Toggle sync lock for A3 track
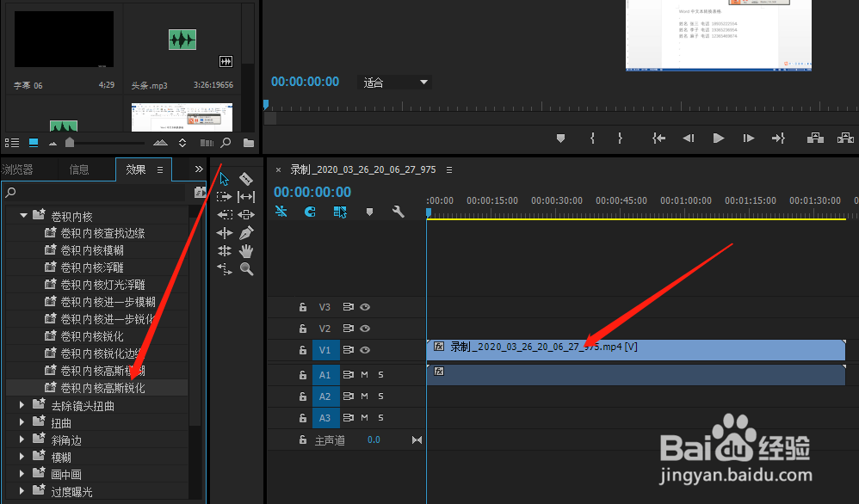859x504 pixels. tap(348, 417)
